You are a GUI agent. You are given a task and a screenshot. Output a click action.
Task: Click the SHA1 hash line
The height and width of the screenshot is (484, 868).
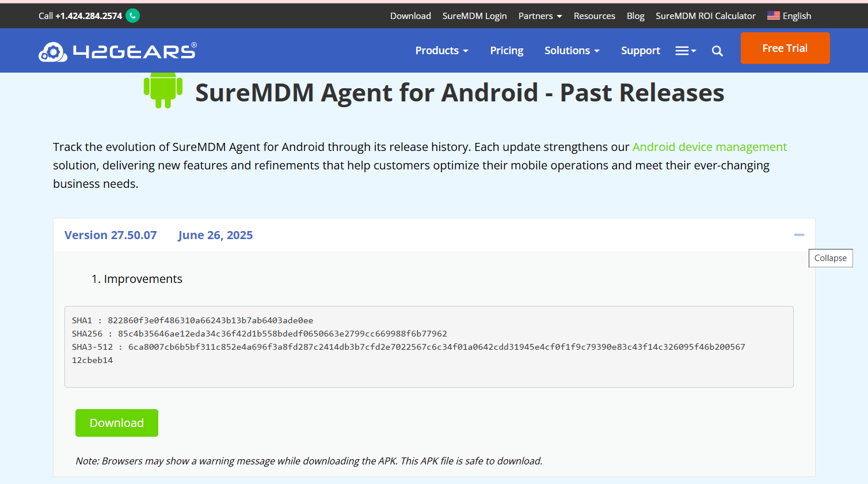pyautogui.click(x=192, y=320)
